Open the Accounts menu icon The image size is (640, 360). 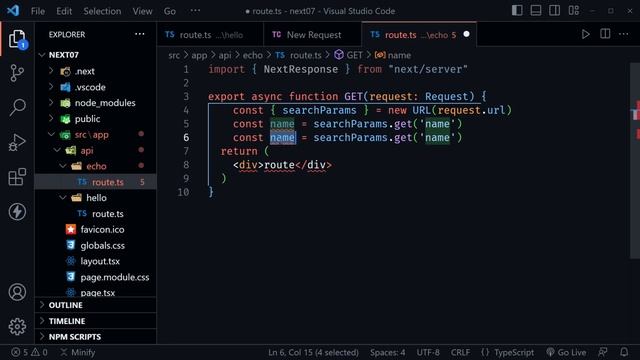[17, 292]
